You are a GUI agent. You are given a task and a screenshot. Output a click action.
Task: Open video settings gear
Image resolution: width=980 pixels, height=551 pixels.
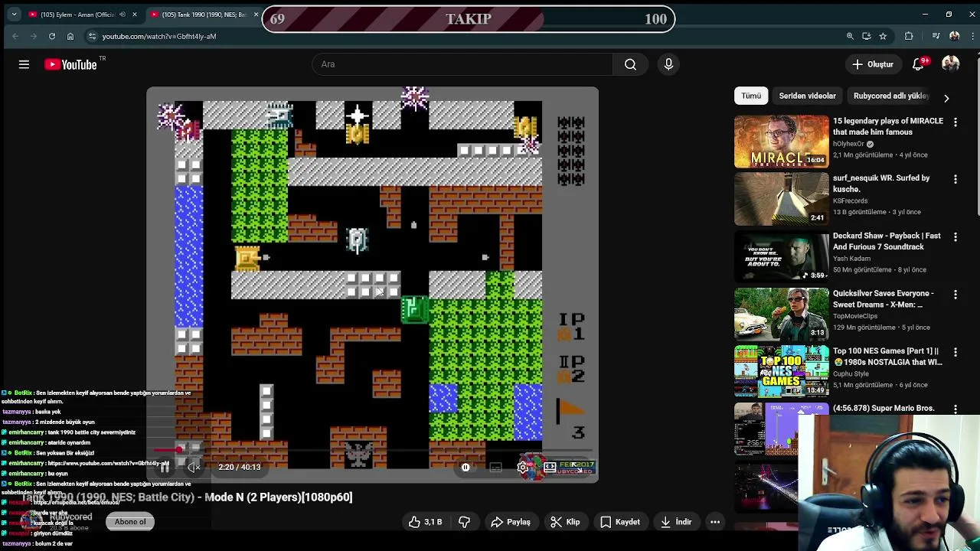(522, 468)
